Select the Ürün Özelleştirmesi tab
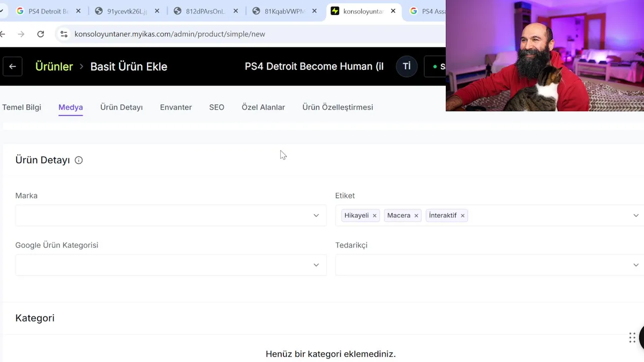 pyautogui.click(x=338, y=107)
